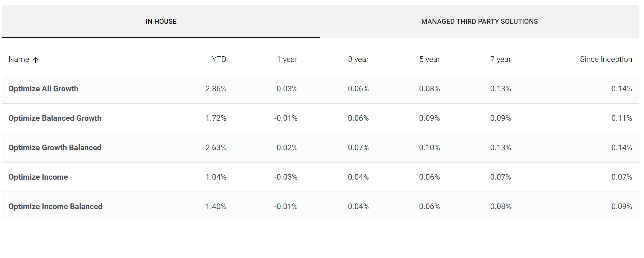Viewport: 644px width, 258px height.
Task: Sort by the Name column header
Action: [19, 59]
